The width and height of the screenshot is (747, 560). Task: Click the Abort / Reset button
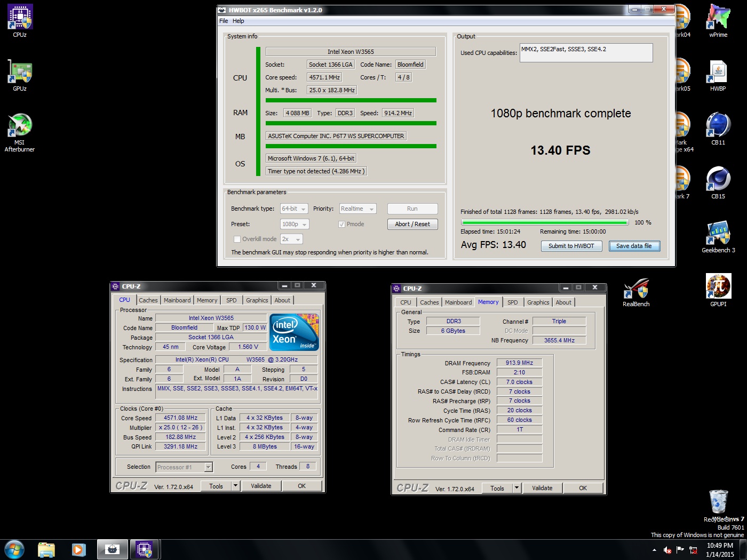(412, 224)
